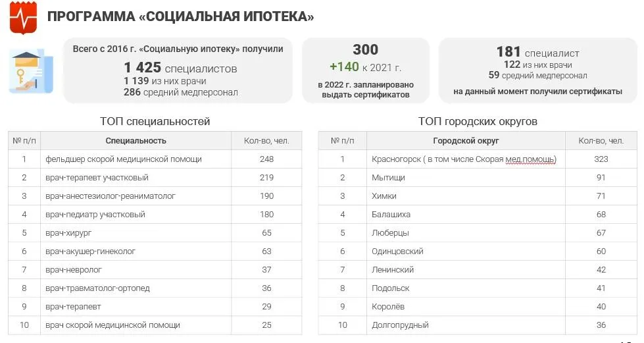Viewport: 644px width, 343px height.
Task: Select the врач-терапевт участковый row
Action: 155,178
